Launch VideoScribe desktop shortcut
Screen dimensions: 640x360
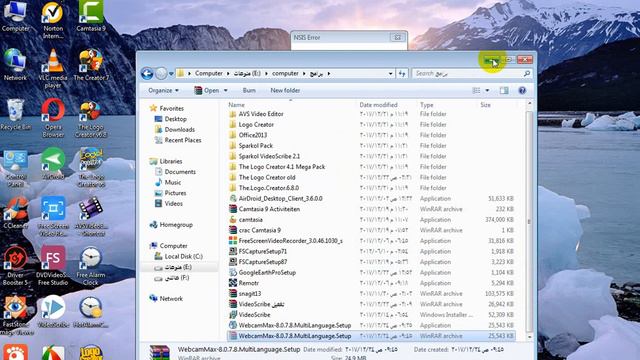(x=53, y=312)
